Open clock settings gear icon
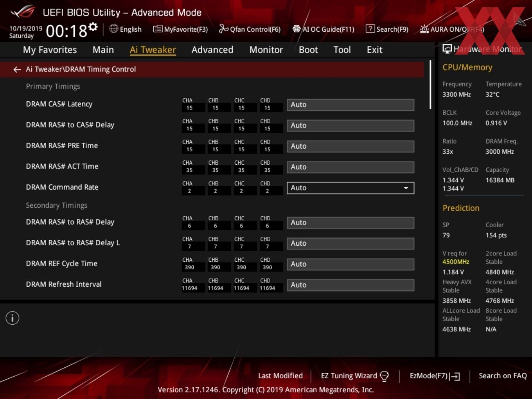The image size is (532, 399). coord(93,27)
